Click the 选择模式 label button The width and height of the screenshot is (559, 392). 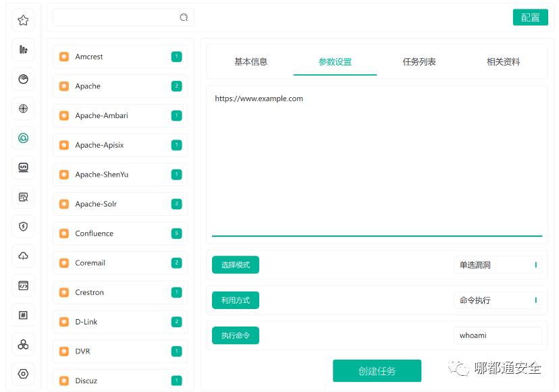pyautogui.click(x=236, y=264)
